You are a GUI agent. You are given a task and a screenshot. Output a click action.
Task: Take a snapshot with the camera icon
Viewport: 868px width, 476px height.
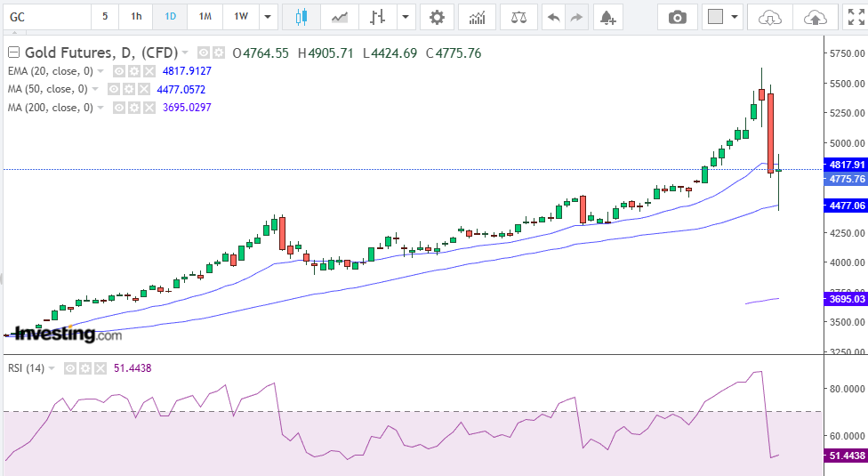(x=678, y=17)
